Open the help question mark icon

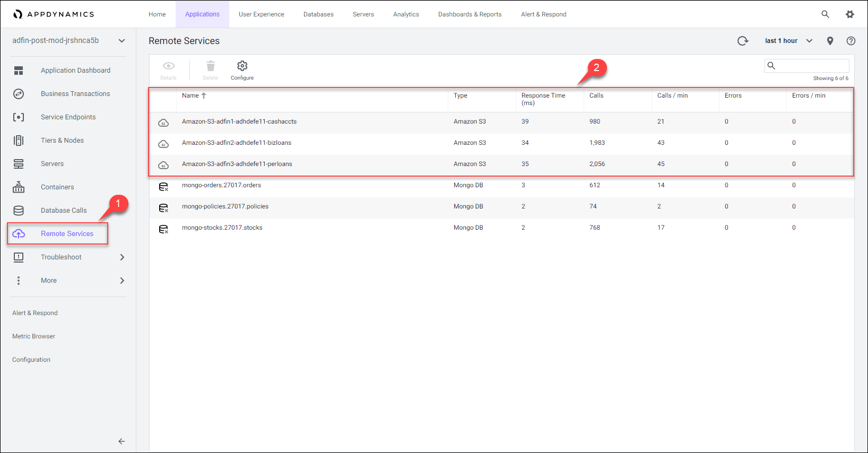pos(850,41)
